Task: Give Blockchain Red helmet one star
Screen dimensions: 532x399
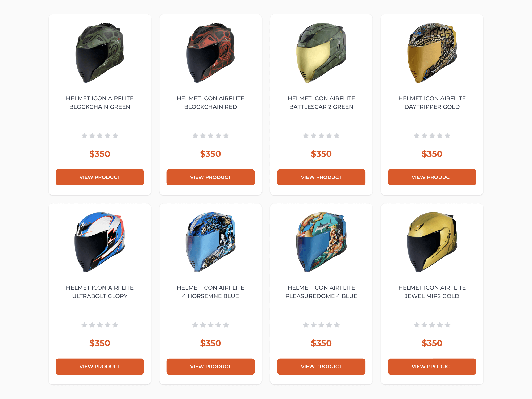Action: [195, 136]
